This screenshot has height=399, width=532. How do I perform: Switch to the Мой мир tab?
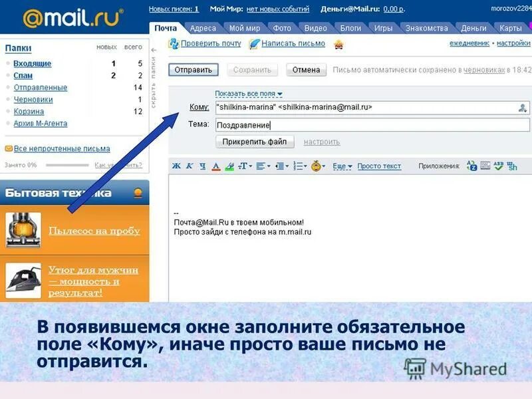pyautogui.click(x=245, y=28)
